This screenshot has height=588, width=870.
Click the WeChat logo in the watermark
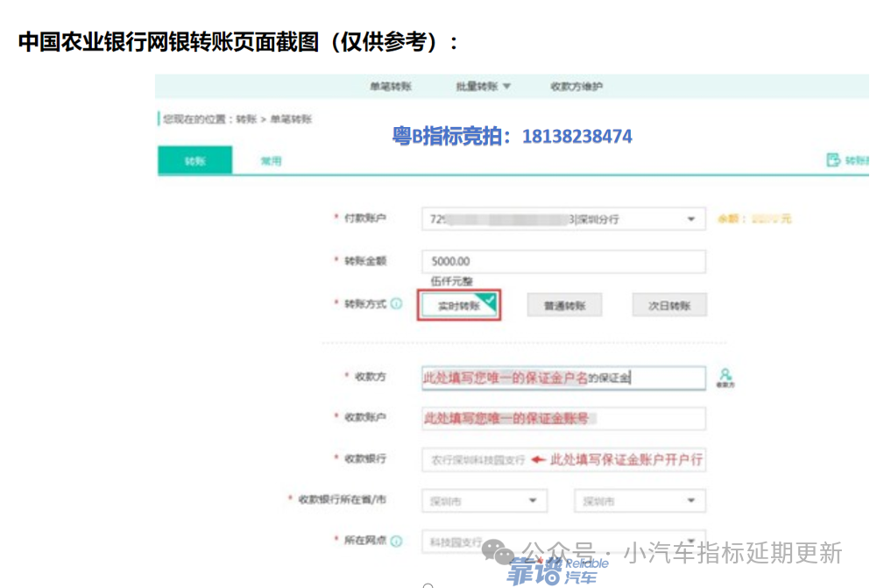point(503,553)
